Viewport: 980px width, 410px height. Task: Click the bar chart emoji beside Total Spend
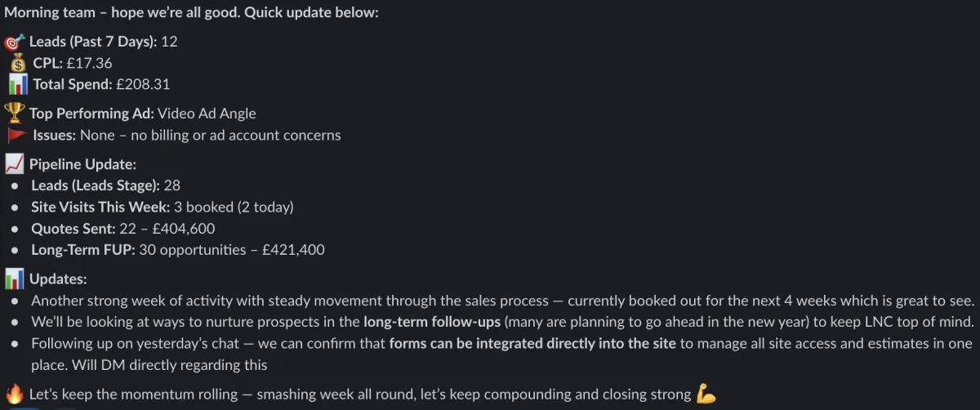click(x=18, y=84)
